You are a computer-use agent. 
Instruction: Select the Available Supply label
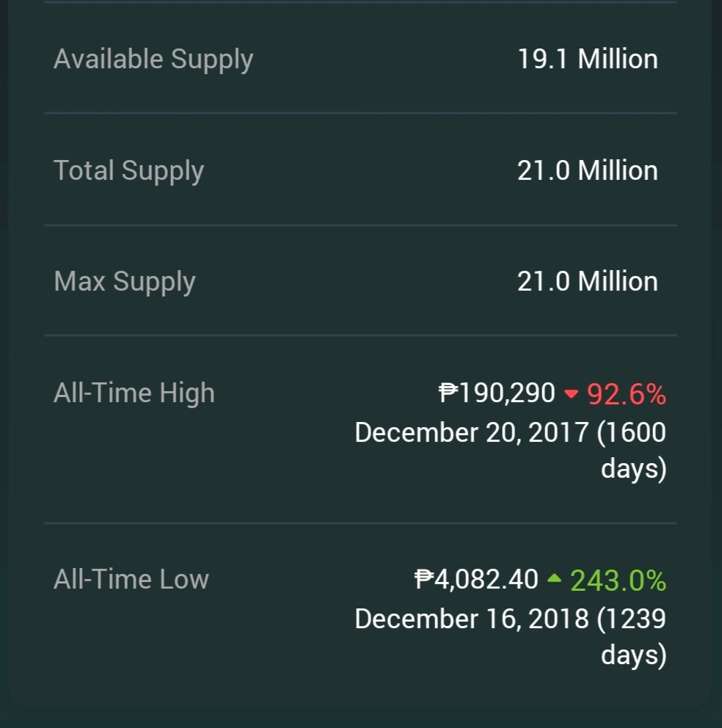(x=153, y=60)
